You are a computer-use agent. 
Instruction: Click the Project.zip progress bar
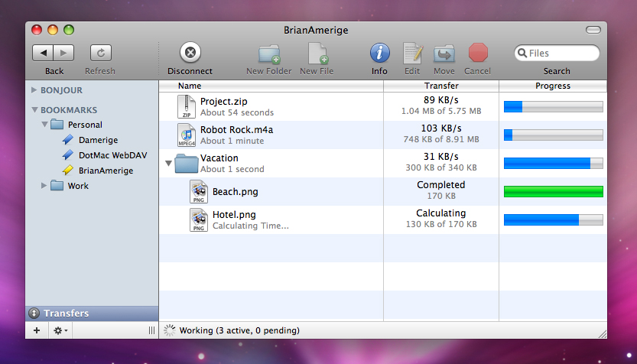[x=554, y=107]
